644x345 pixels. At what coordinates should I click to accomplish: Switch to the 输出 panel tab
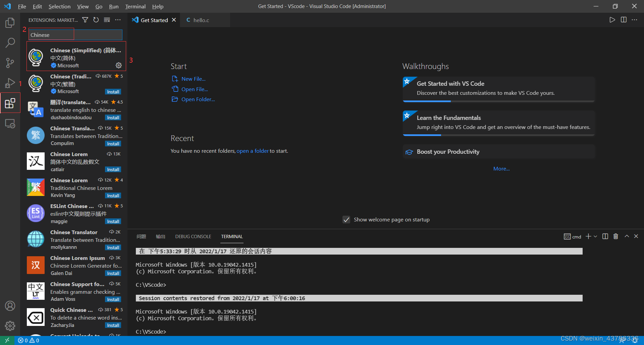click(161, 236)
